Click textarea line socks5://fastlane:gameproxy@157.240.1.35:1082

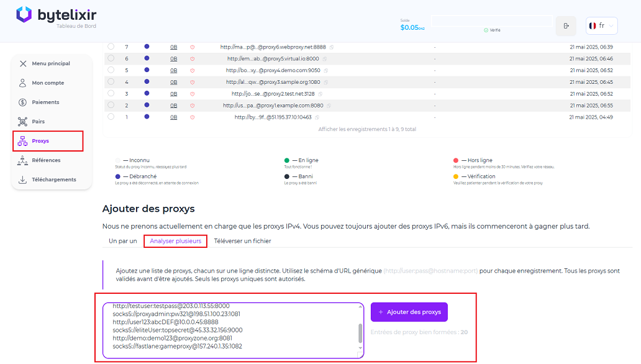tap(178, 346)
